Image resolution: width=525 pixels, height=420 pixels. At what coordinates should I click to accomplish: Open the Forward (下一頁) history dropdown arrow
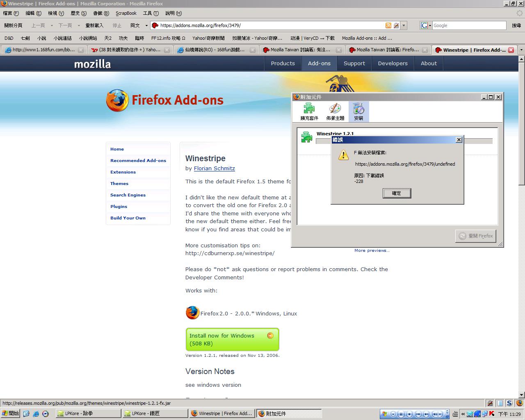(79, 25)
